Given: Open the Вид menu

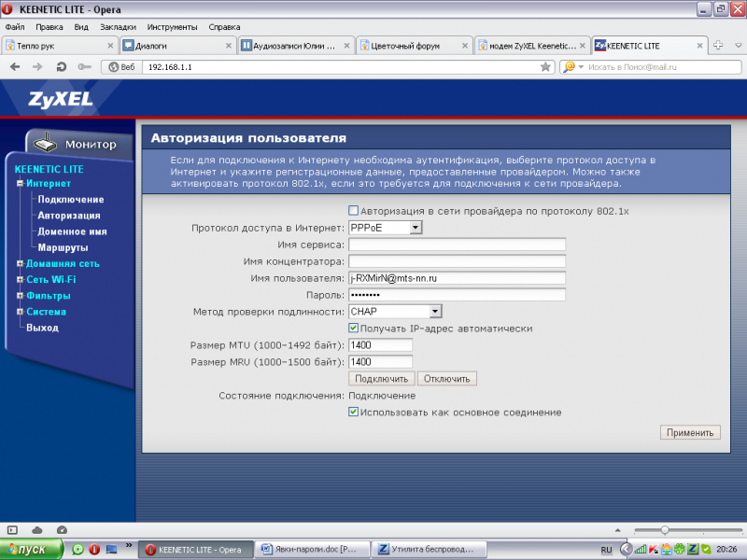Looking at the screenshot, I should 81,27.
